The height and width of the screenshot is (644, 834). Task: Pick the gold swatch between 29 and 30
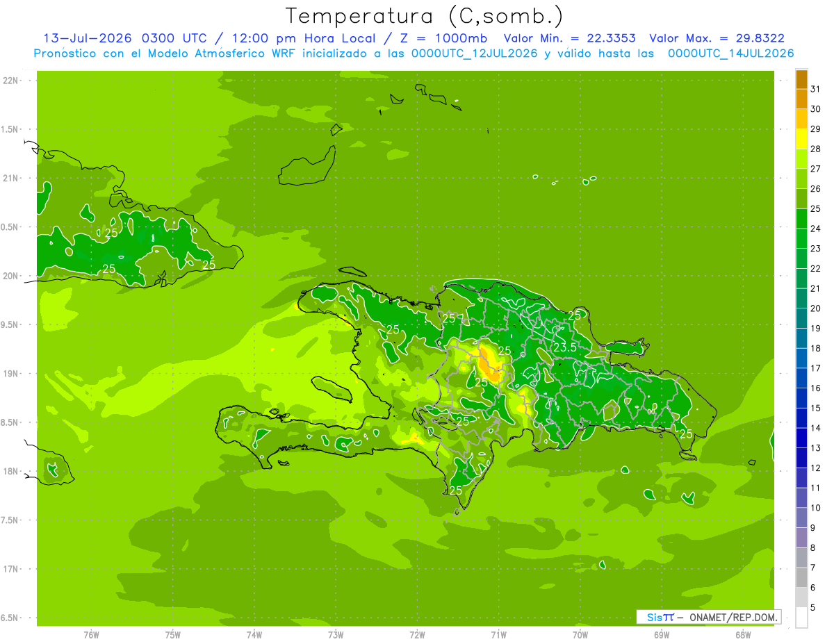pyautogui.click(x=801, y=119)
